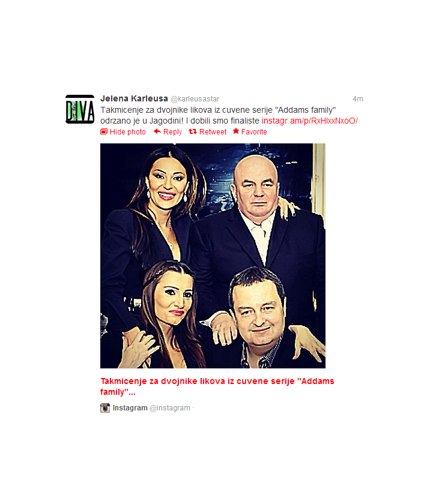
Task: Open Jelena Karleusa profile name
Action: [134, 98]
